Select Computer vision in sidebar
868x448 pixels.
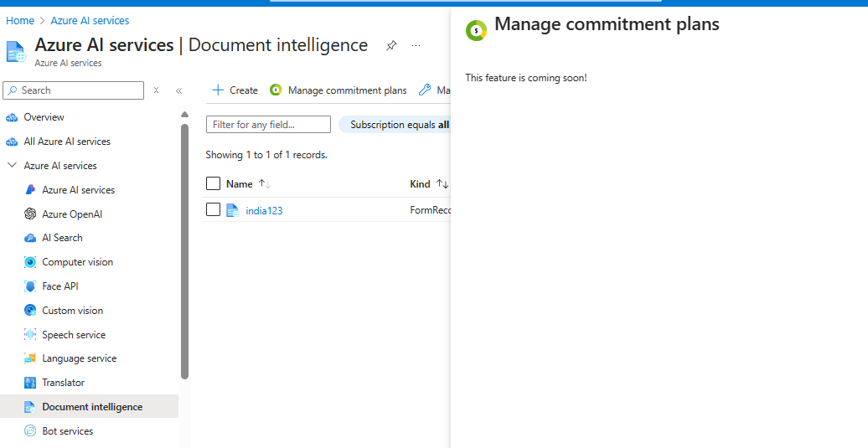tap(77, 262)
